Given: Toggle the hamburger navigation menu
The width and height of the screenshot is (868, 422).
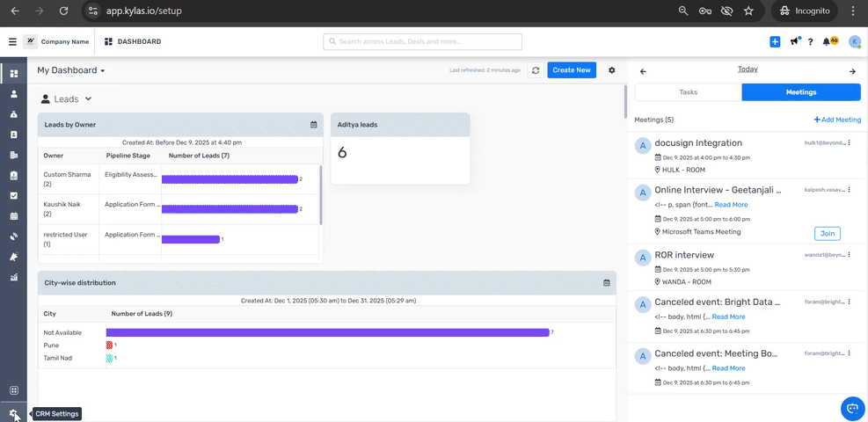Looking at the screenshot, I should [x=12, y=41].
